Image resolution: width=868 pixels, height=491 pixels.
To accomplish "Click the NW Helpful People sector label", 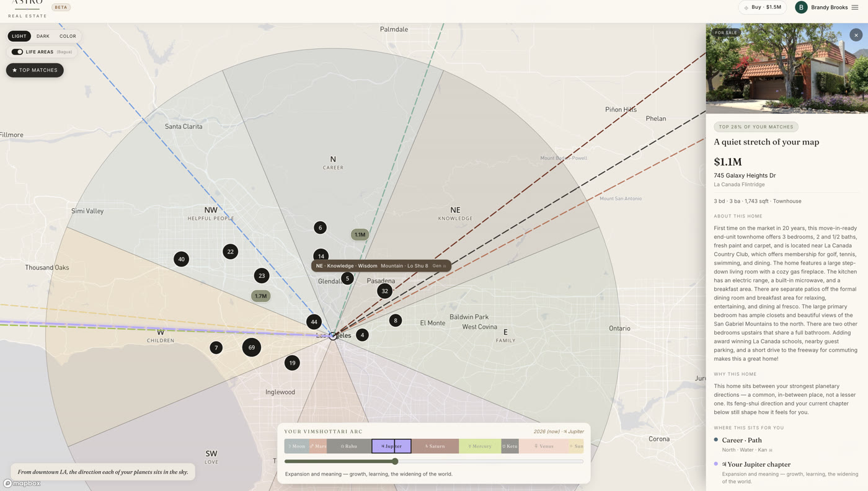I will coord(211,213).
